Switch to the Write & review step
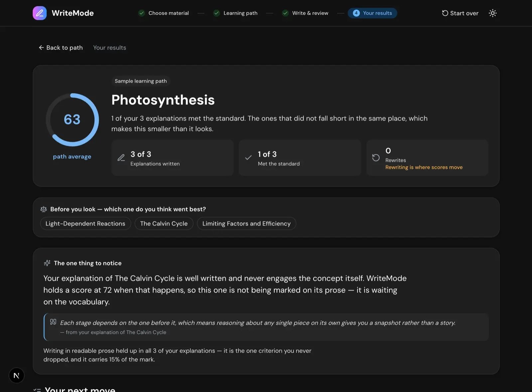This screenshot has width=532, height=392. coord(305,13)
